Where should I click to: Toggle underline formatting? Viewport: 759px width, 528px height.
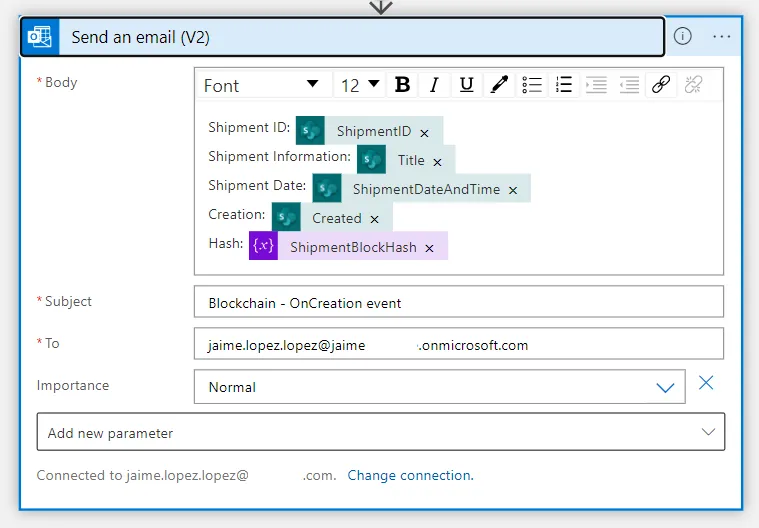pyautogui.click(x=467, y=85)
